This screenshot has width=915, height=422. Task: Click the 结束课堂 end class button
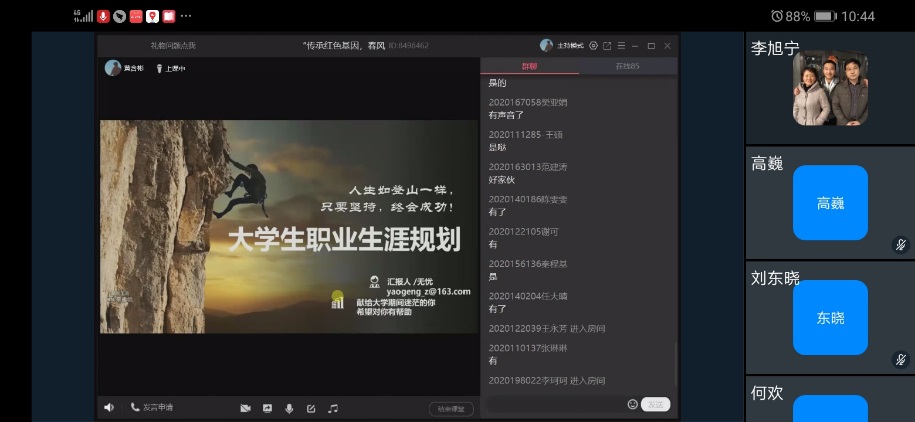451,408
